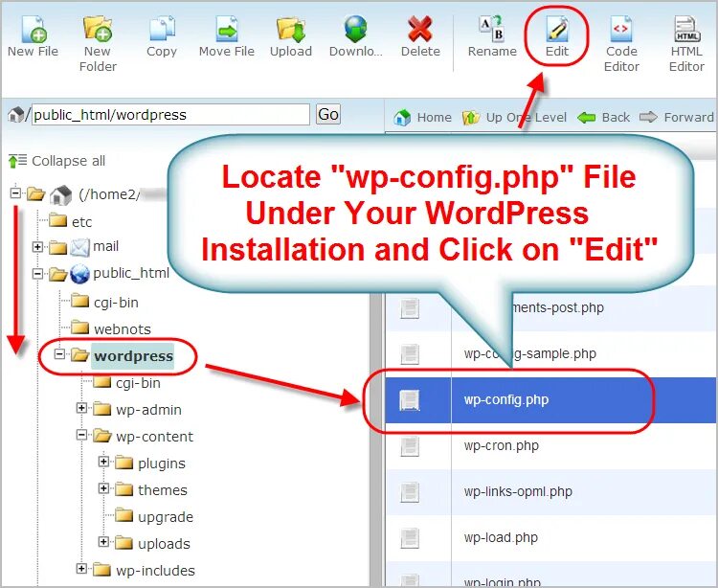Select the mail folder label
Screen dimensions: 718x588
pyautogui.click(x=105, y=246)
